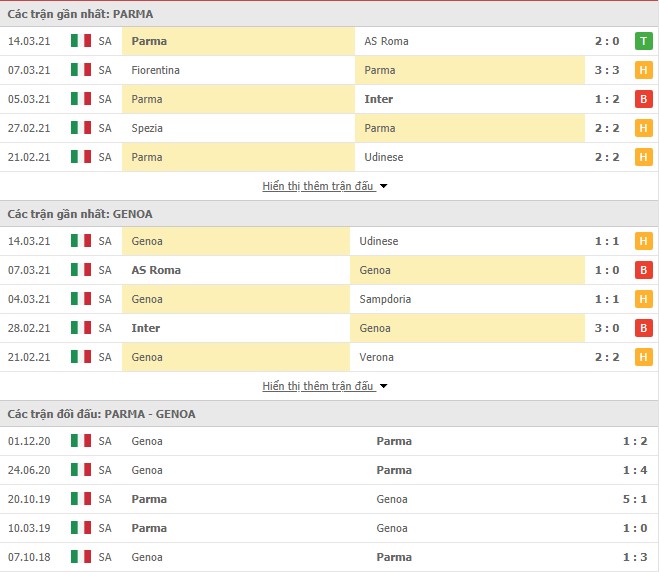Click the Italy flag on 01.12.20 head-to-head row
The width and height of the screenshot is (659, 572).
81,441
